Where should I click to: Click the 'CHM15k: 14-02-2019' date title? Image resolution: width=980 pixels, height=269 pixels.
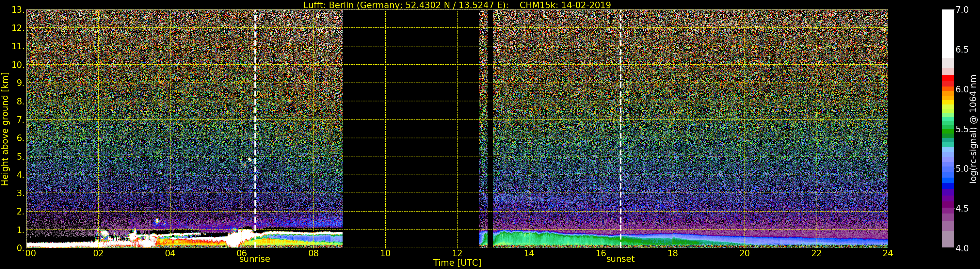tap(565, 5)
